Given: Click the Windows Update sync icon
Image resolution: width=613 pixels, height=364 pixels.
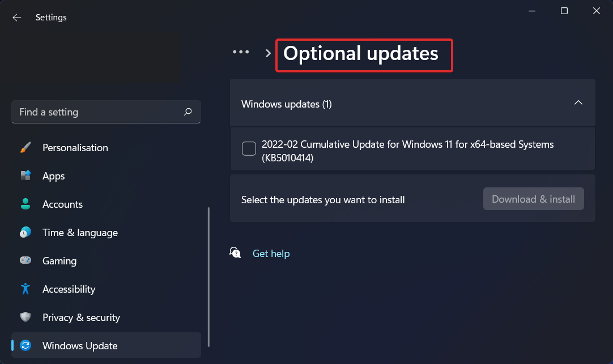Looking at the screenshot, I should pos(25,345).
